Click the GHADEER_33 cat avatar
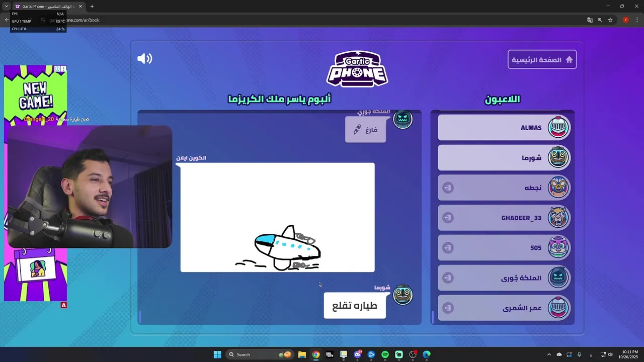 pyautogui.click(x=558, y=218)
